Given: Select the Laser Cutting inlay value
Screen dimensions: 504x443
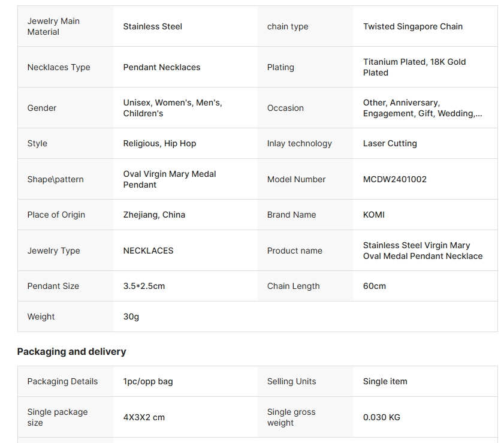Looking at the screenshot, I should tap(390, 143).
